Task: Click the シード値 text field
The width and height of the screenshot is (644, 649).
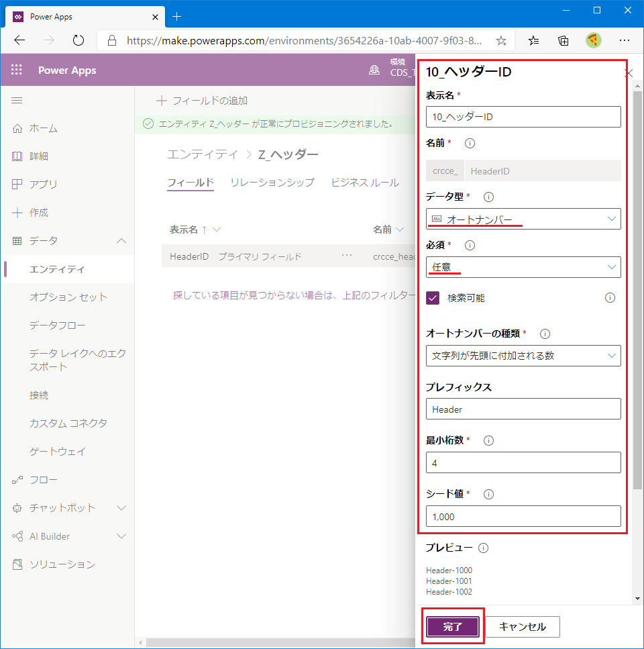Action: (523, 516)
